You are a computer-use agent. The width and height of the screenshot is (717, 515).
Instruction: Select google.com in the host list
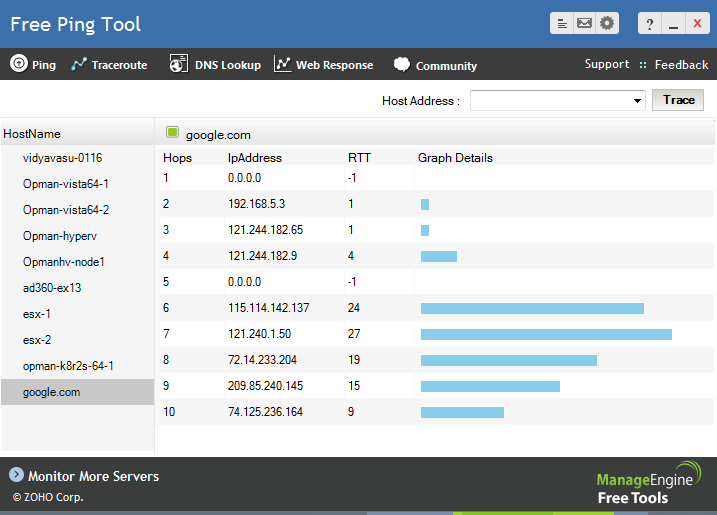[x=77, y=392]
